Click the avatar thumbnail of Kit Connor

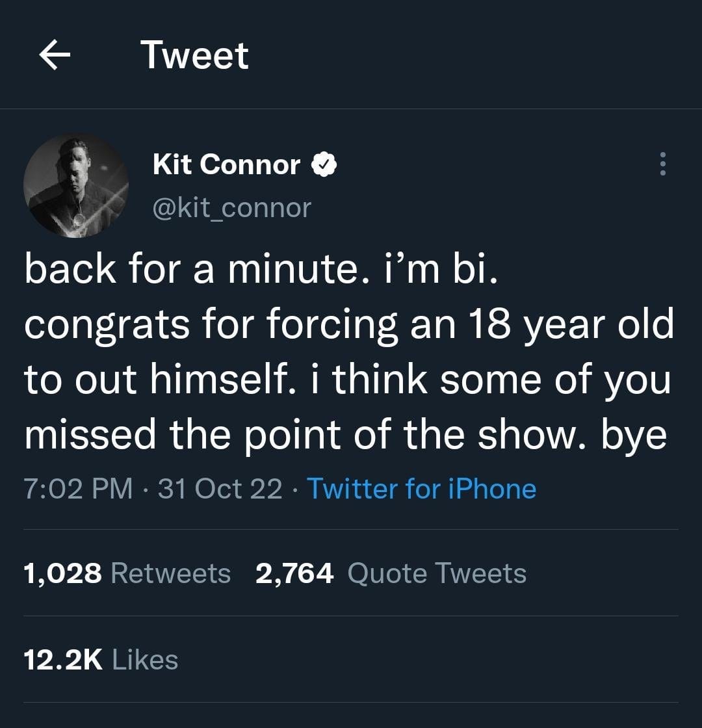pyautogui.click(x=76, y=185)
